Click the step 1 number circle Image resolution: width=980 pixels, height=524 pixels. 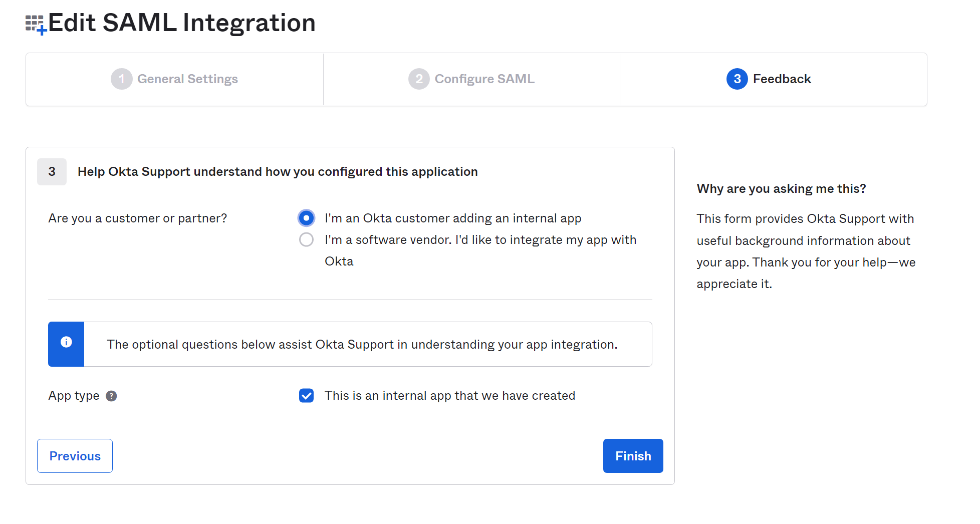coord(121,79)
